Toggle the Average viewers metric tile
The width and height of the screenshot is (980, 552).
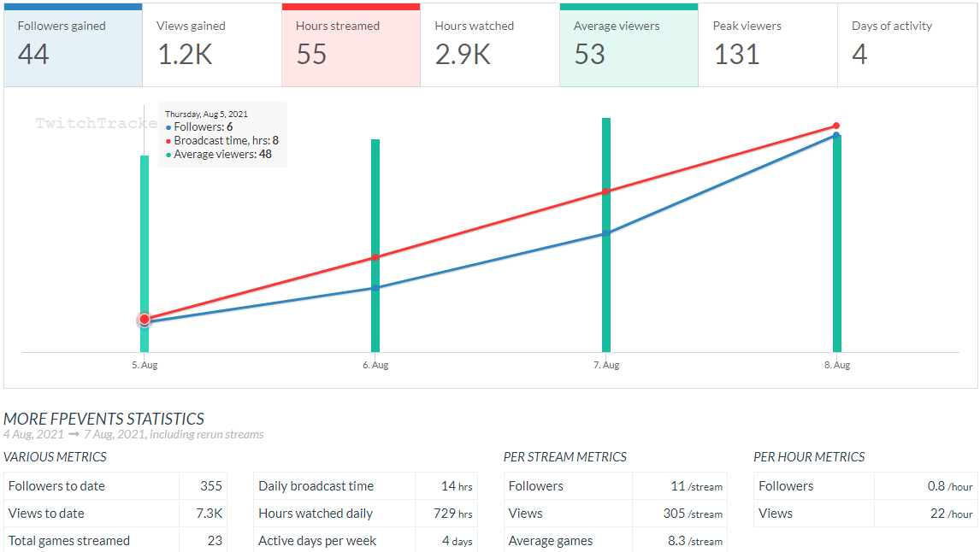[x=629, y=44]
